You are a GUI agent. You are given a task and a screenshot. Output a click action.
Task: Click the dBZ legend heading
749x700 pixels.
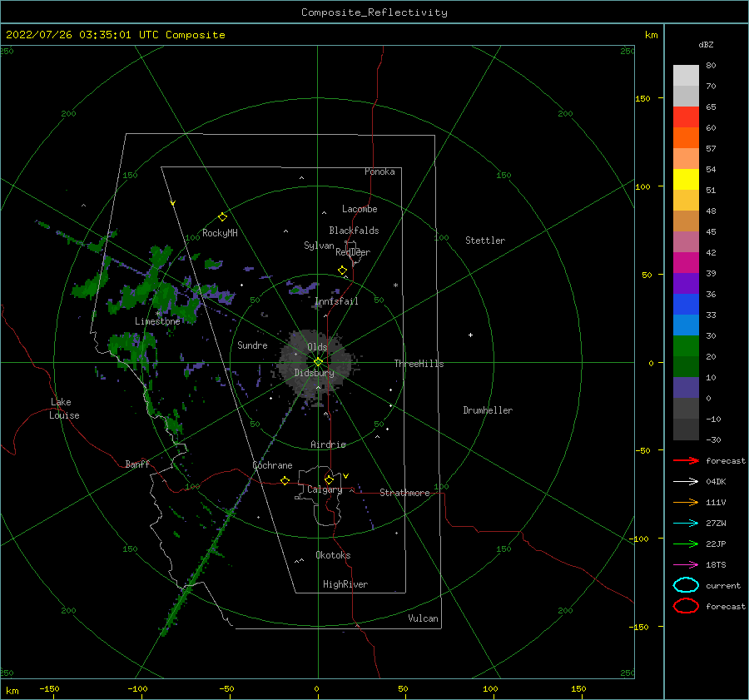point(706,44)
